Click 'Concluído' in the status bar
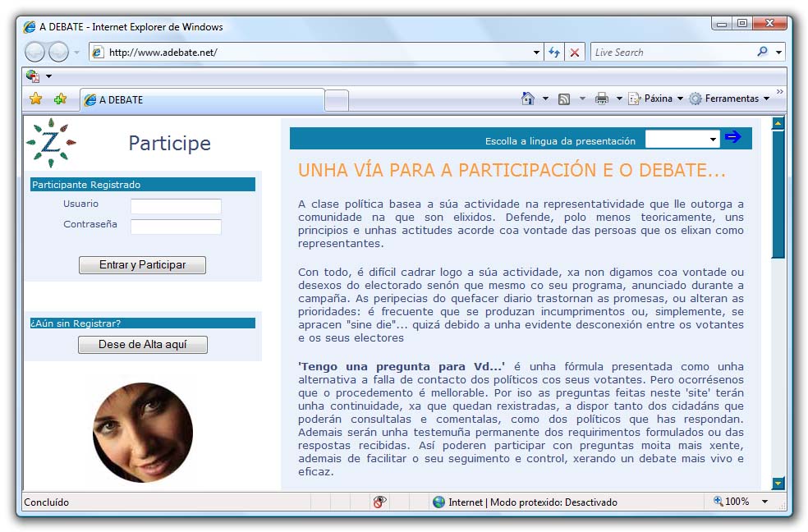808x532 pixels. pyautogui.click(x=46, y=502)
